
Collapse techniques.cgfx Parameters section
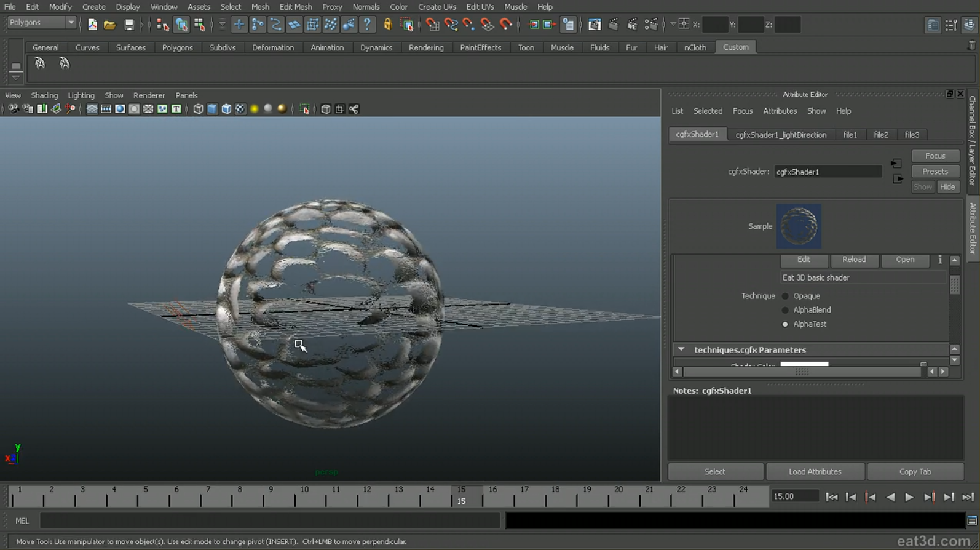681,349
